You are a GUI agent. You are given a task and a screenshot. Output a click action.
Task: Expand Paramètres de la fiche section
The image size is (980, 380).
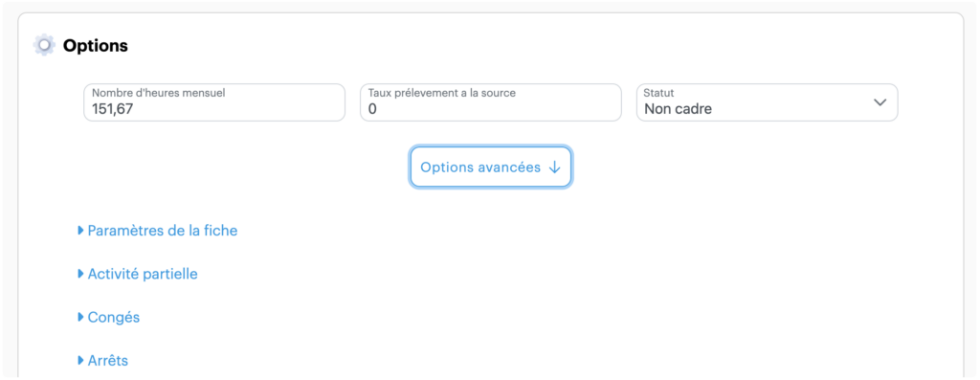click(158, 231)
